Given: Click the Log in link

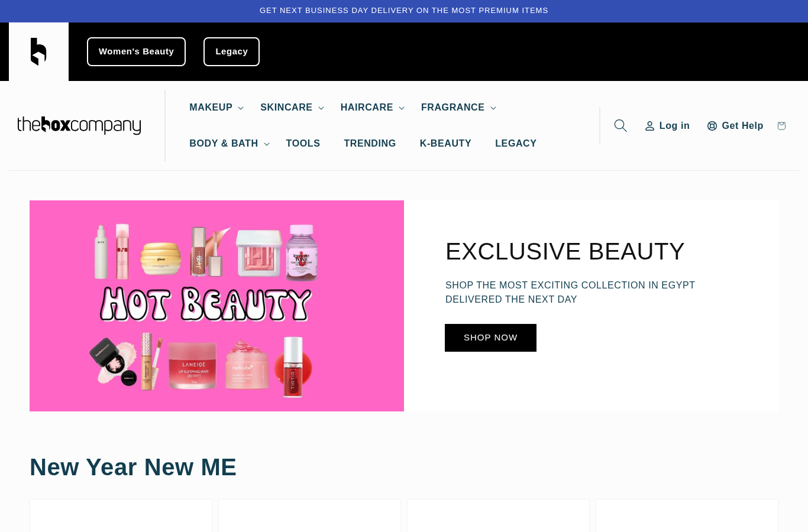Looking at the screenshot, I should click(x=667, y=126).
